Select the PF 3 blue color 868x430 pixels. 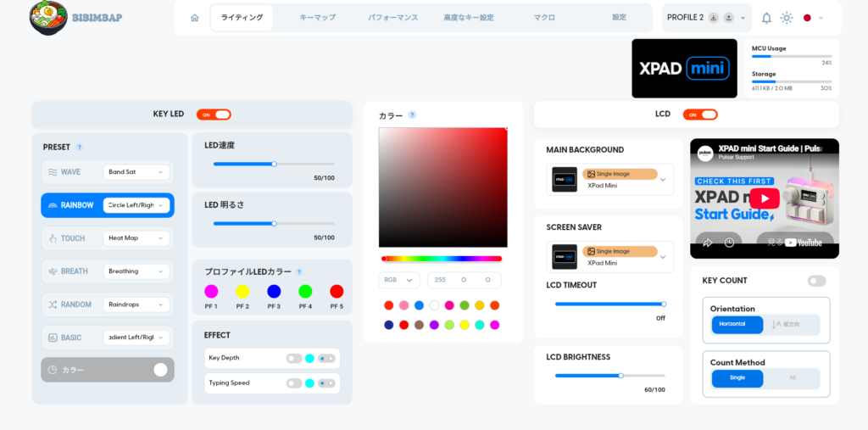[x=274, y=292]
